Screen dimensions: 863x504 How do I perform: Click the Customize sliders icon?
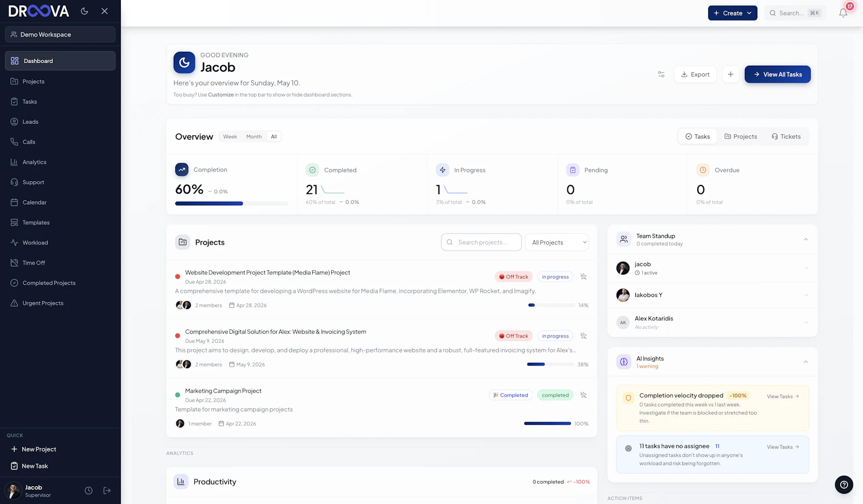661,74
